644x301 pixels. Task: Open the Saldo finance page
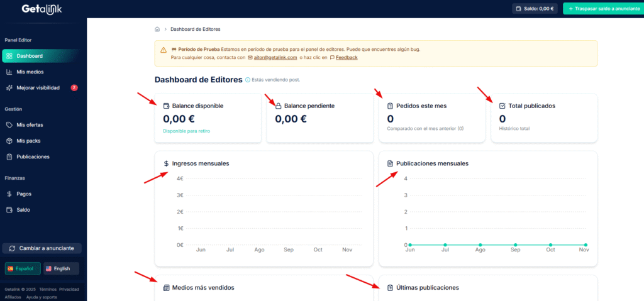[x=42, y=210]
